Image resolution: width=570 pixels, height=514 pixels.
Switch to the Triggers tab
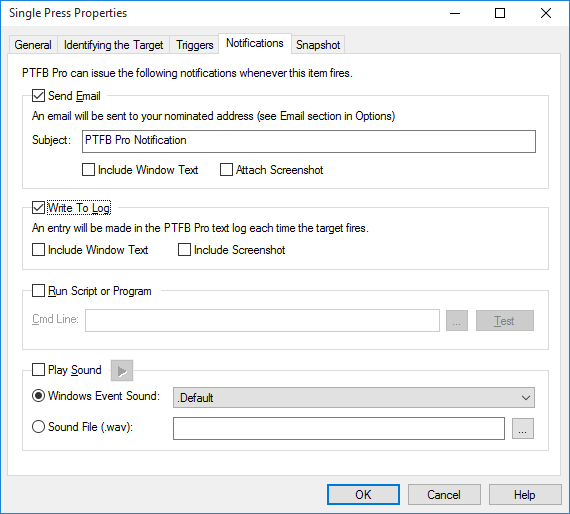(194, 45)
